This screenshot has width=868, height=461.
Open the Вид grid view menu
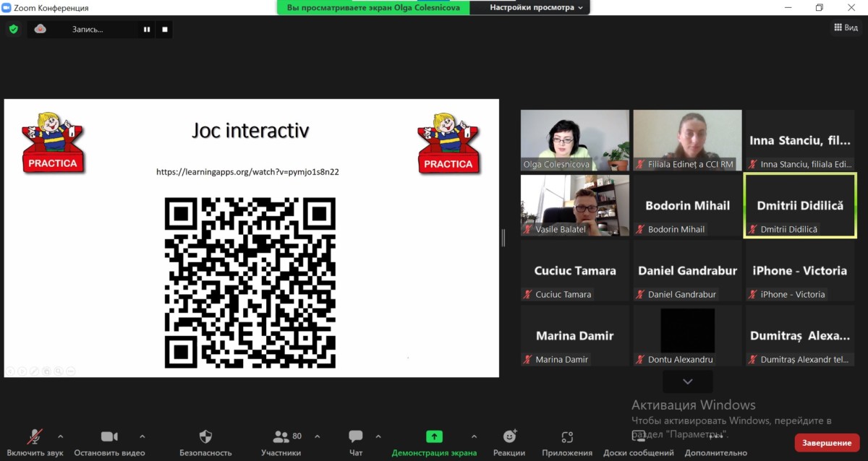point(846,27)
